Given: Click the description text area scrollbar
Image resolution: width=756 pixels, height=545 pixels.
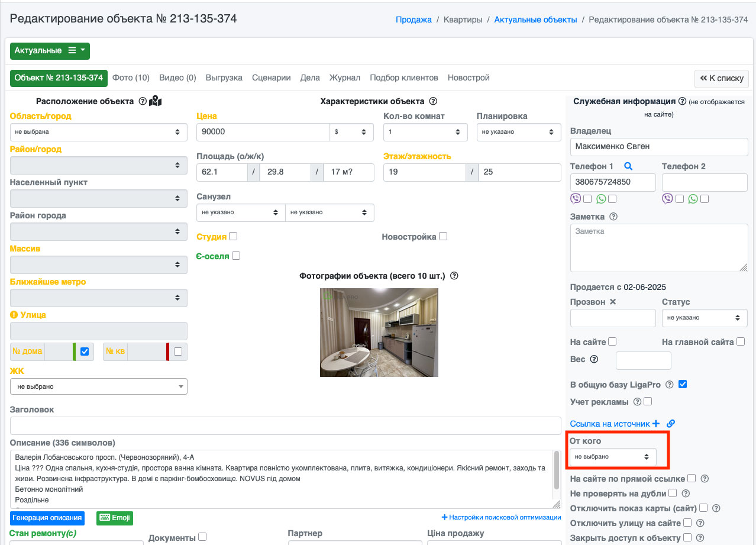Looking at the screenshot, I should tap(556, 471).
